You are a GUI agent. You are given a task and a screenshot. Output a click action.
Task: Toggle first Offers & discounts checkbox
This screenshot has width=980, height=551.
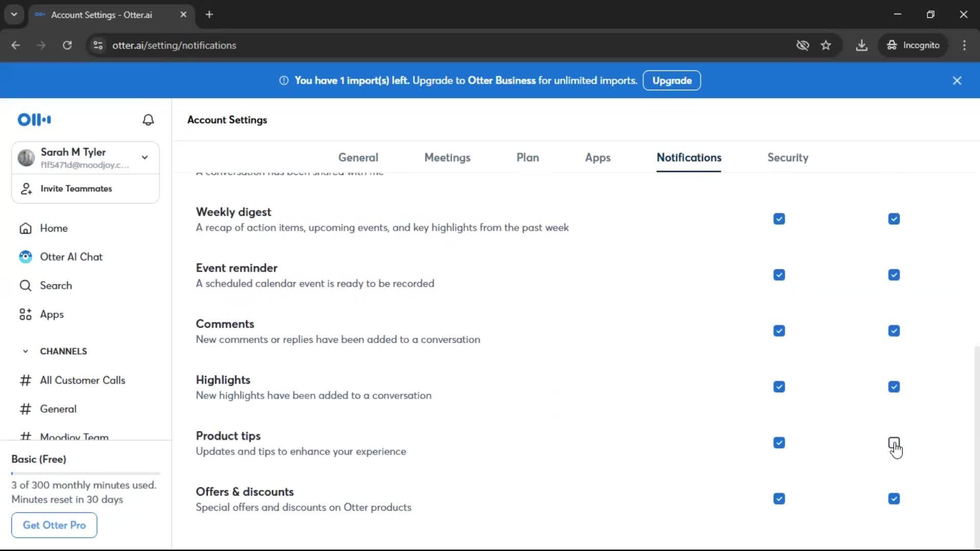point(779,499)
